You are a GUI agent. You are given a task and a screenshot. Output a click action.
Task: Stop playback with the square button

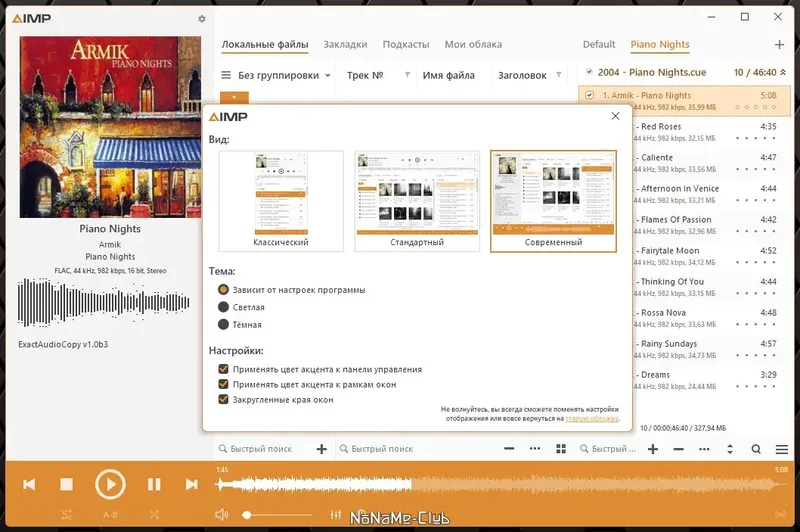66,484
